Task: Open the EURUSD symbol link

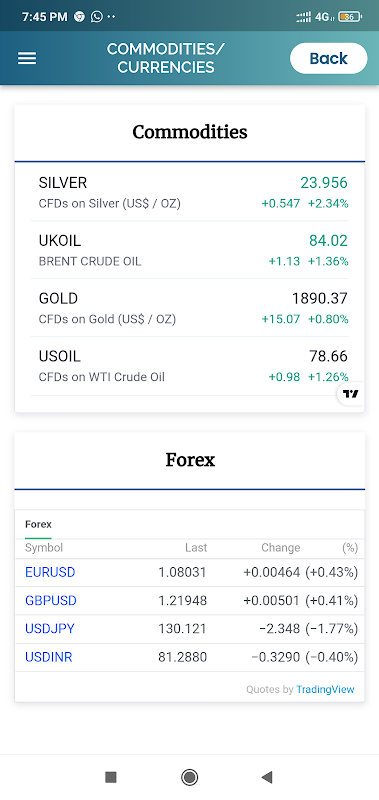Action: coord(50,572)
